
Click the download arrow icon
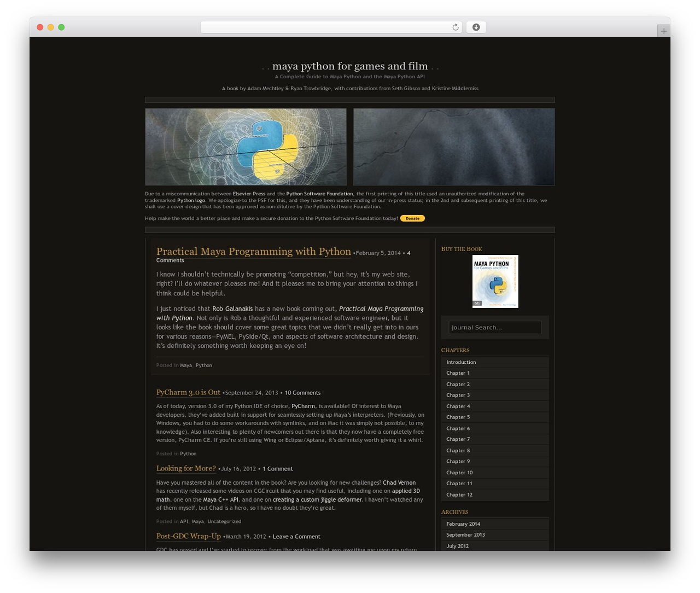[x=476, y=27]
